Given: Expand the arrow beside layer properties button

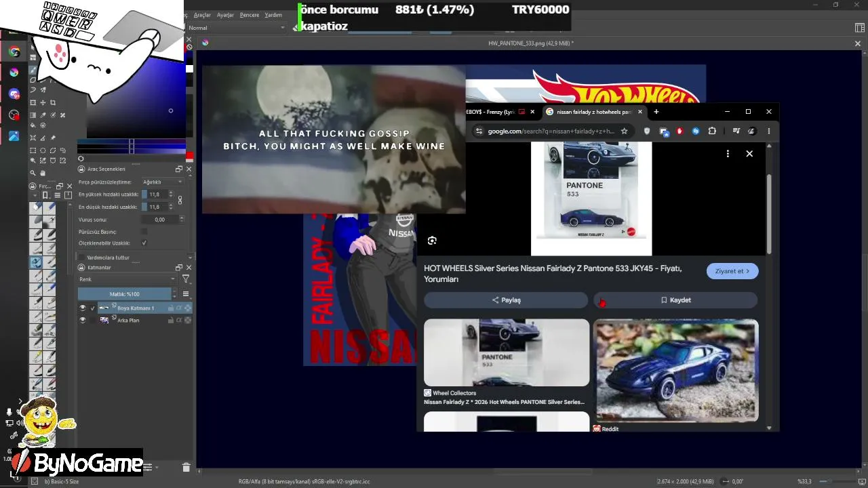Looking at the screenshot, I should [157, 467].
